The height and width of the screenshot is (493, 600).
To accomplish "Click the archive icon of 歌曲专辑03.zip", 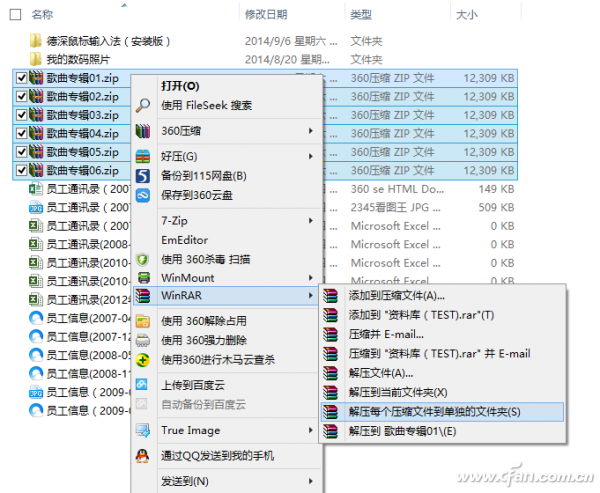I will click(36, 115).
